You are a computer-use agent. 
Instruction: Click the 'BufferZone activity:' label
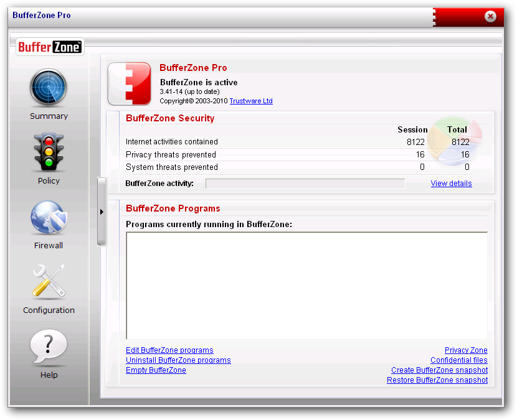[x=159, y=184]
